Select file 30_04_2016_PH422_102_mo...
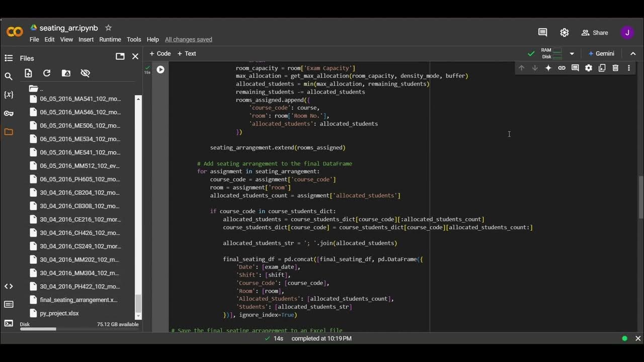Viewport: 644px width, 362px height. [80, 287]
